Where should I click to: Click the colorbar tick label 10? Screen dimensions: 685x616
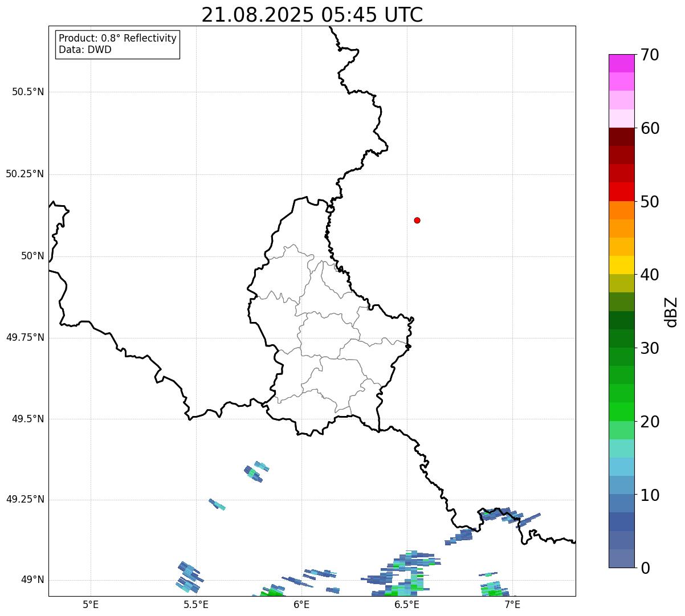[x=650, y=495]
